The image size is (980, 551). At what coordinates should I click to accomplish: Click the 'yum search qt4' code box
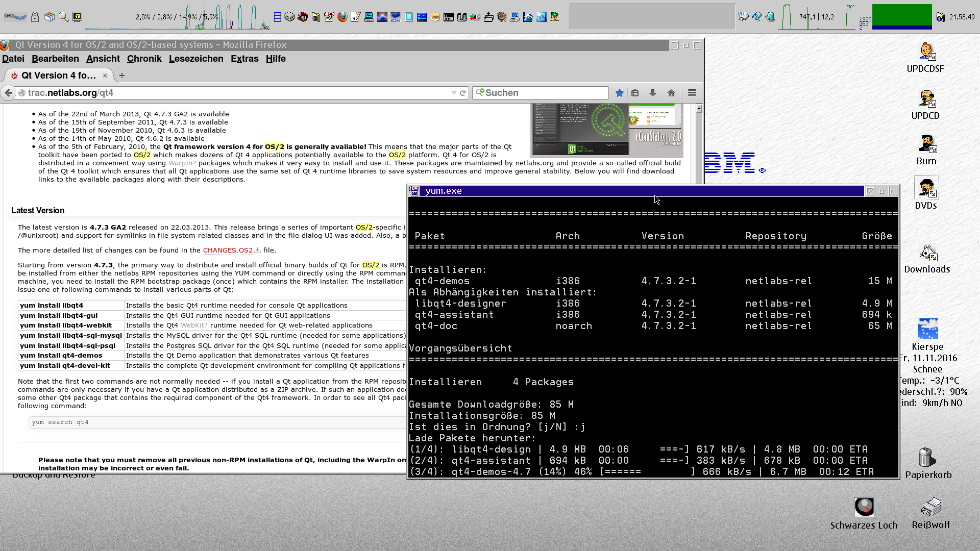[218, 422]
